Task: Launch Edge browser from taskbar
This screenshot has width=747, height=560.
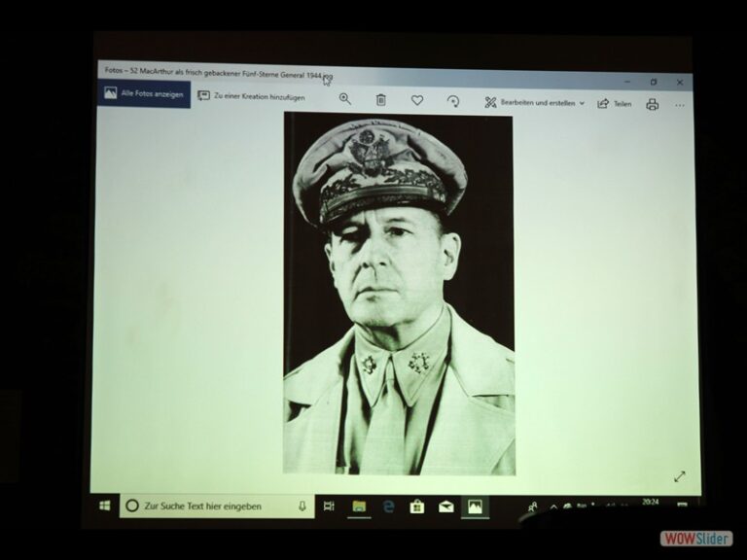Action: 388,506
